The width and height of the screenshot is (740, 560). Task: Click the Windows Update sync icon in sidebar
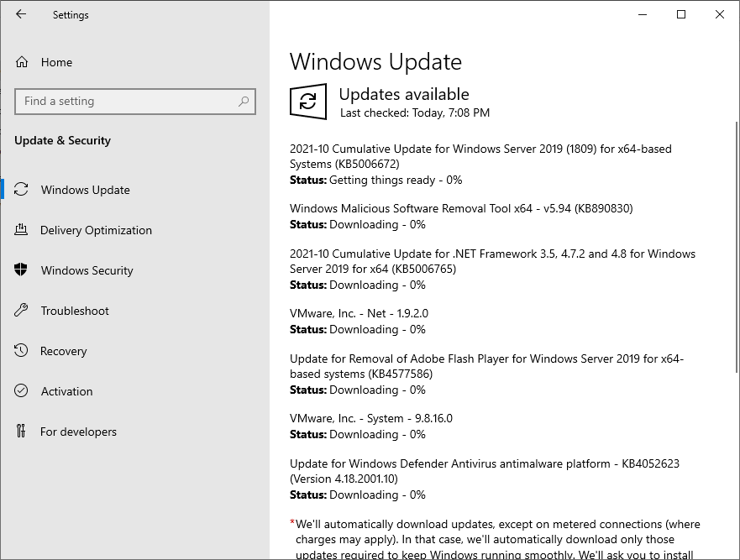(x=21, y=189)
